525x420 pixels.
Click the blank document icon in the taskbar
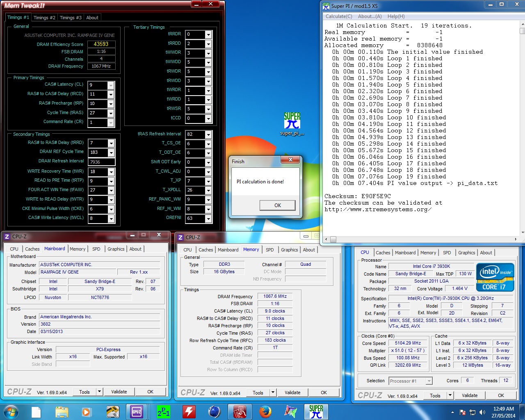[36, 411]
